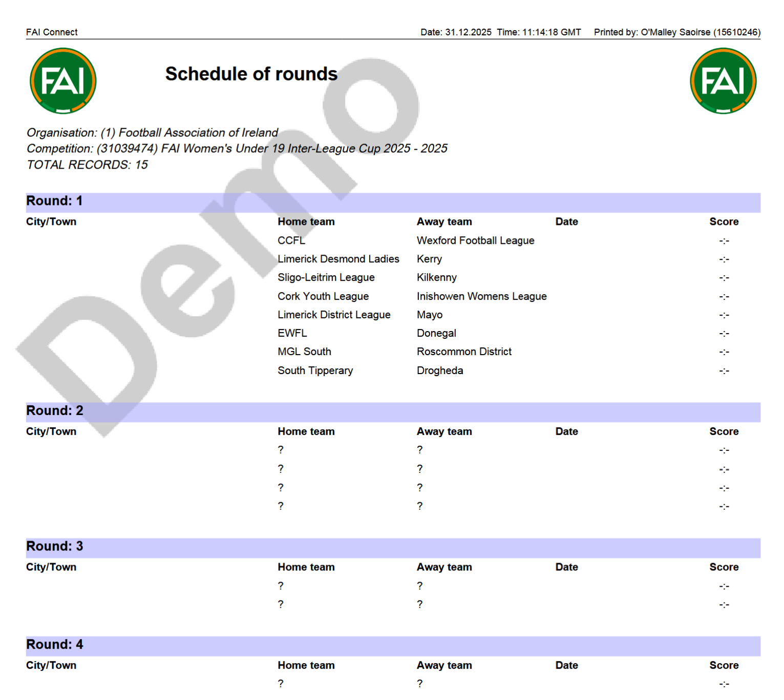Image resolution: width=784 pixels, height=700 pixels.
Task: Click the Drogheda away team
Action: point(439,370)
